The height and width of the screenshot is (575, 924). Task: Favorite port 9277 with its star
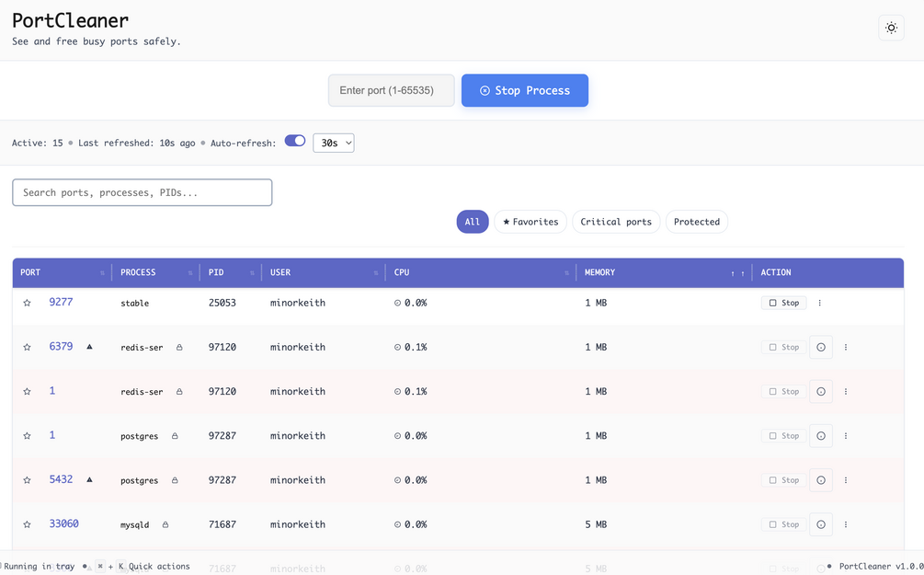click(27, 303)
